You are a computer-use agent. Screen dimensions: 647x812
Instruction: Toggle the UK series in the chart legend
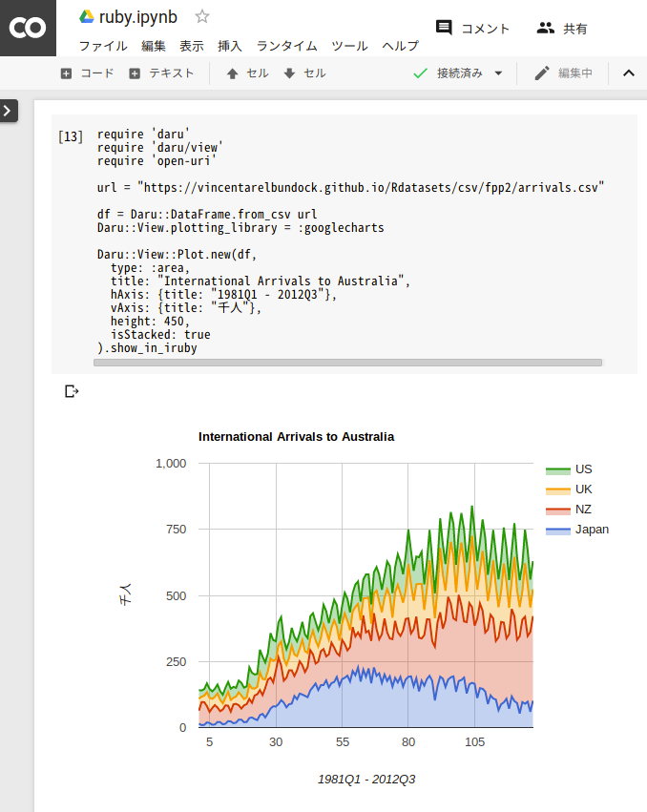(x=583, y=489)
